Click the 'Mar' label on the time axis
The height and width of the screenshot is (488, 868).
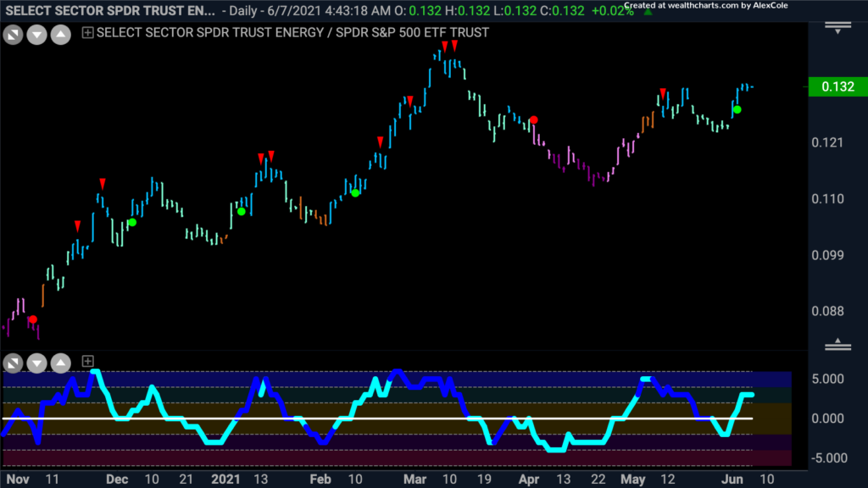click(x=415, y=480)
